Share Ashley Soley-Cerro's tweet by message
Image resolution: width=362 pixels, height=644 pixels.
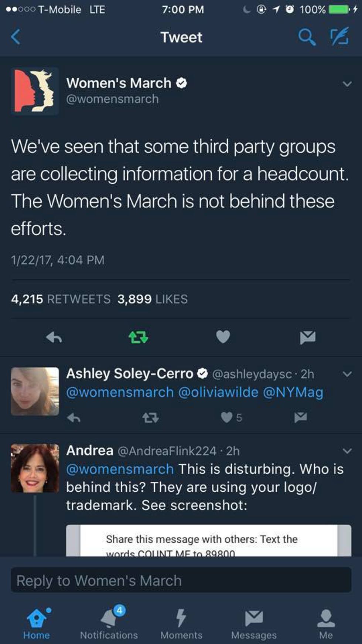click(x=300, y=417)
